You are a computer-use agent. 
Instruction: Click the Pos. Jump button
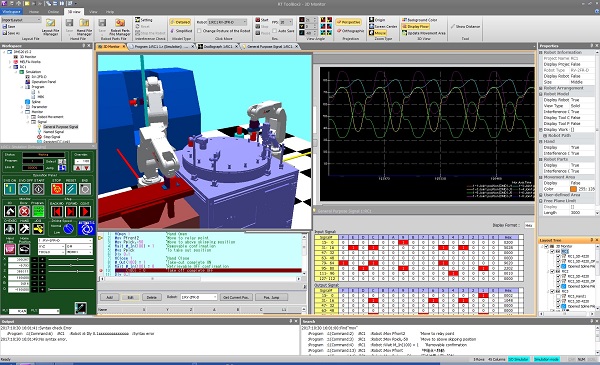coord(271,297)
